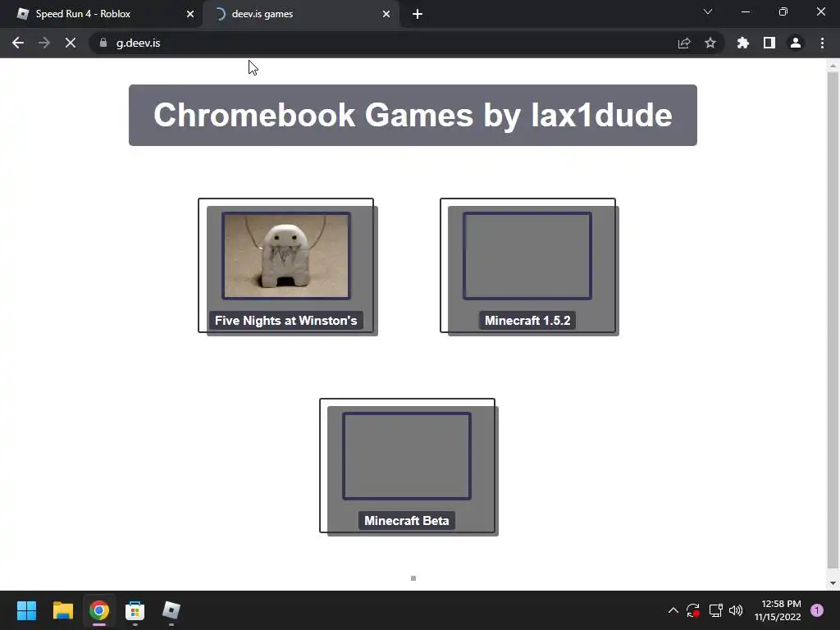Select the deev.is games tab
Image resolution: width=840 pixels, height=630 pixels.
[x=303, y=14]
